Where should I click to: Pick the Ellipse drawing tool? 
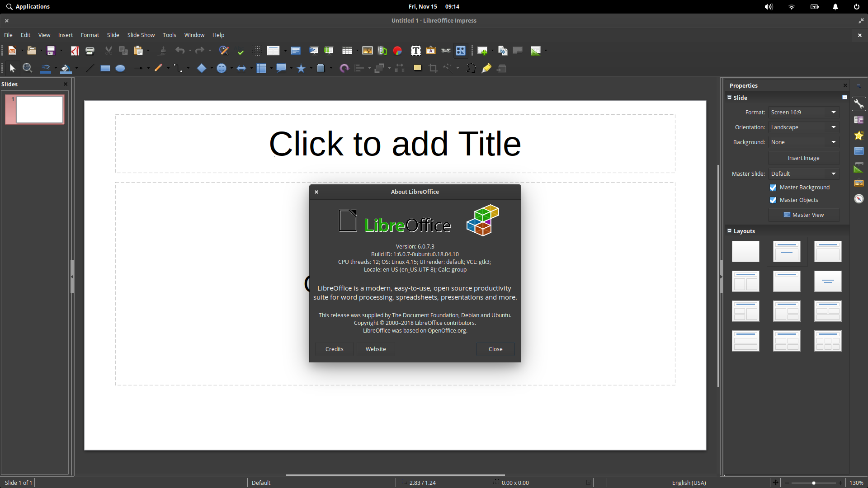point(120,68)
